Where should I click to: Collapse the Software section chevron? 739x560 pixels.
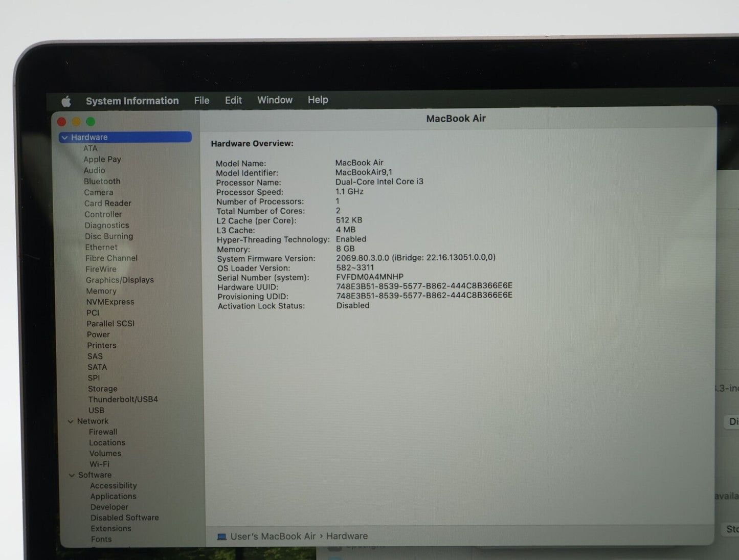[x=72, y=475]
